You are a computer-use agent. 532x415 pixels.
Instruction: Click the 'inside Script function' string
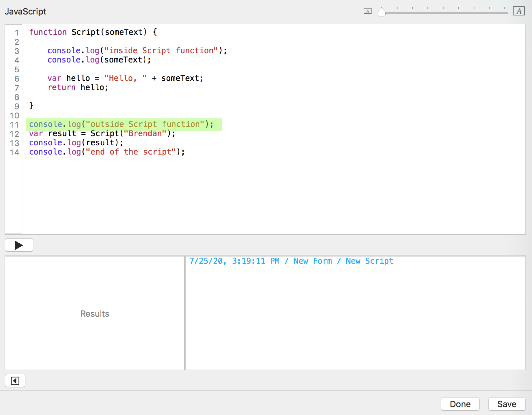coord(161,51)
